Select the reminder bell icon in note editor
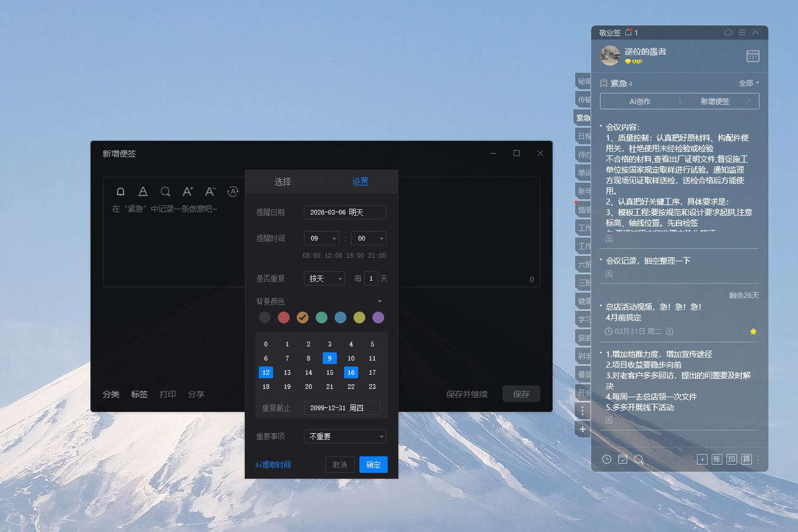This screenshot has width=798, height=532. tap(121, 191)
